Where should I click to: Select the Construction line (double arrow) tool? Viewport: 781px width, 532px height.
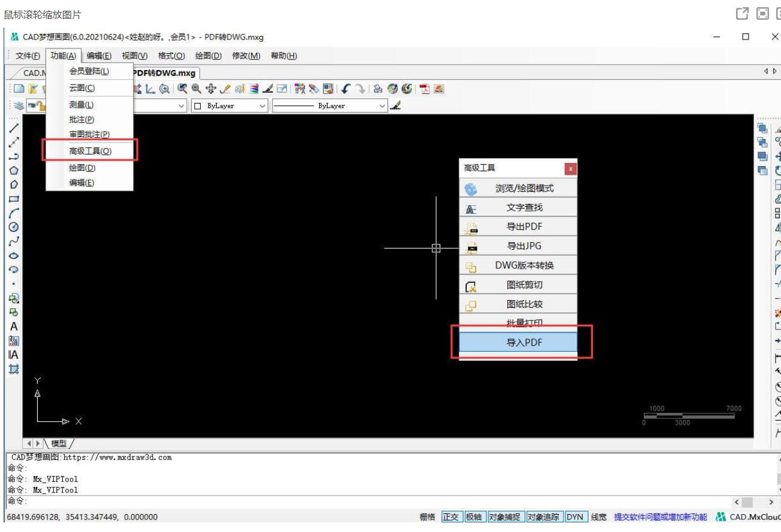click(13, 142)
